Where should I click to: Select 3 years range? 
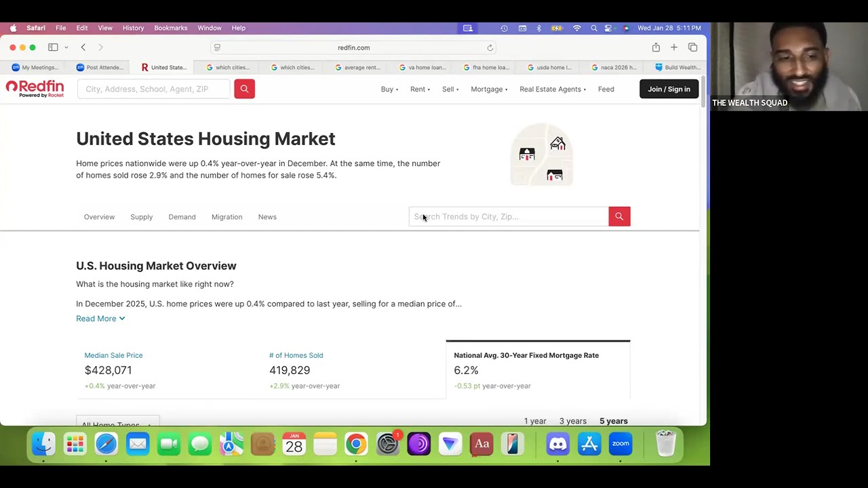573,421
